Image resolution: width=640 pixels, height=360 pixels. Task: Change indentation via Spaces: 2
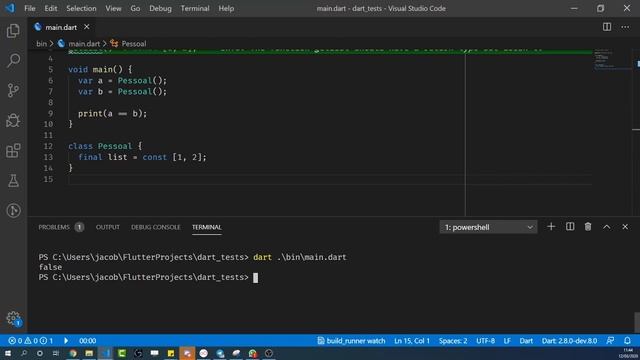[453, 341]
